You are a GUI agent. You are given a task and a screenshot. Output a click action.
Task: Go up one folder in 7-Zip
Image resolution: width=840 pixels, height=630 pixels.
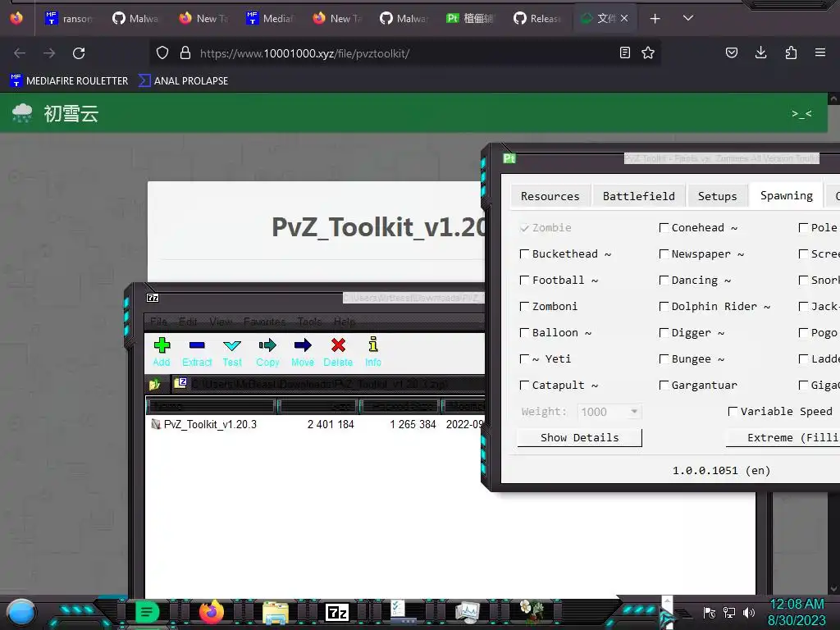155,384
